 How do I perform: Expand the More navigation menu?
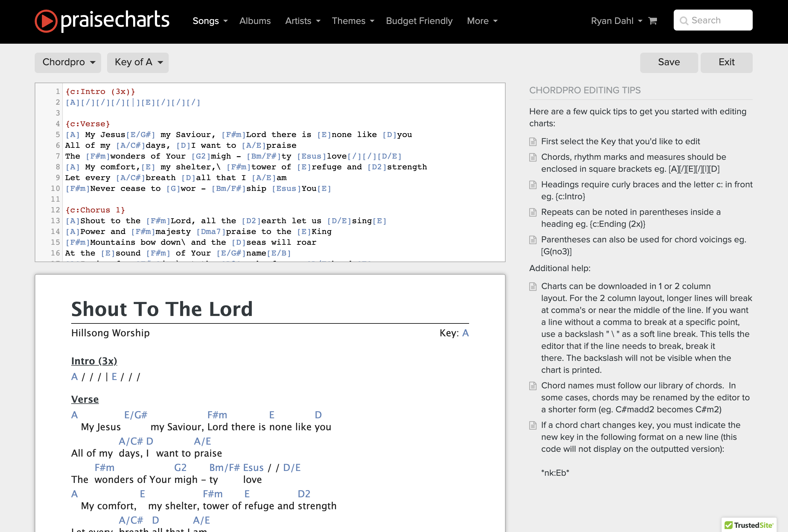point(482,21)
